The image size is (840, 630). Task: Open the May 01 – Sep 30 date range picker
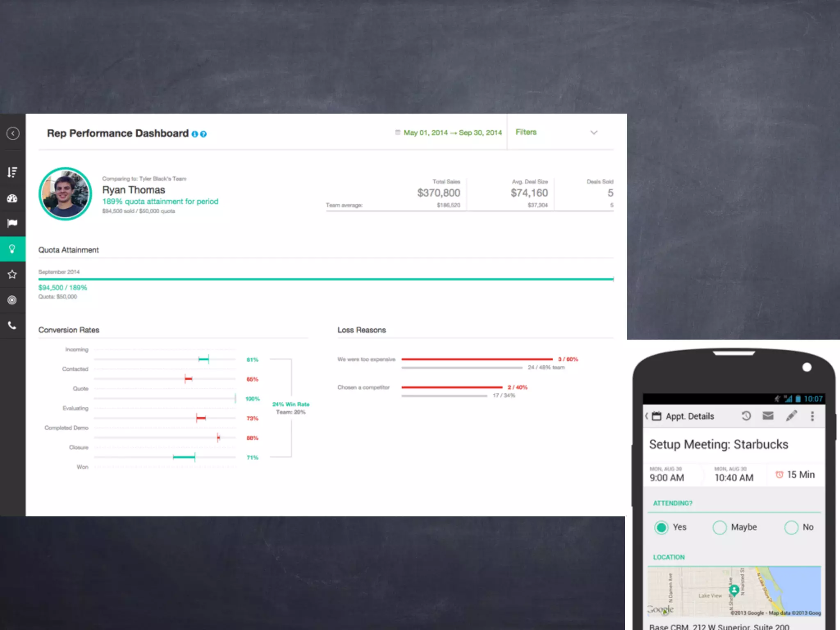tap(452, 132)
